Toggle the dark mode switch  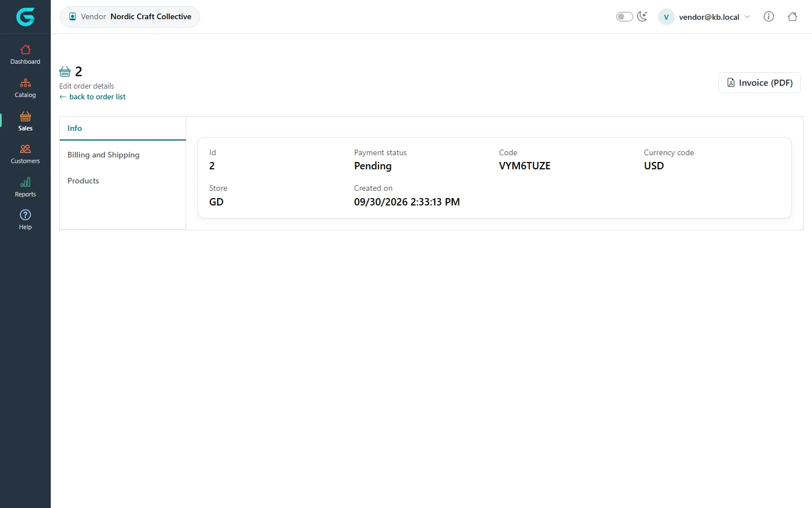(x=624, y=16)
